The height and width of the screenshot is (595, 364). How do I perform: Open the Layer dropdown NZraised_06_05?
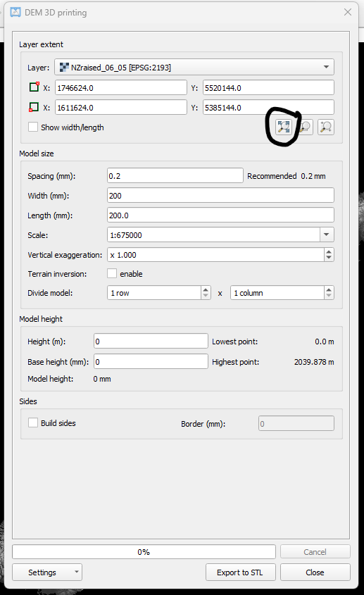coord(194,67)
